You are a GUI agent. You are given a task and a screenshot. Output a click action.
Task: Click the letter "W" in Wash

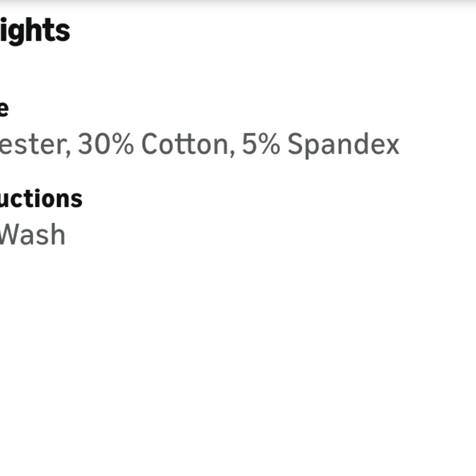click(x=10, y=235)
